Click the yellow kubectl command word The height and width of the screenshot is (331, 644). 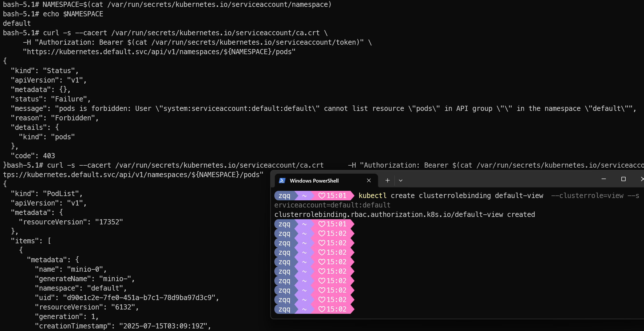tap(372, 196)
